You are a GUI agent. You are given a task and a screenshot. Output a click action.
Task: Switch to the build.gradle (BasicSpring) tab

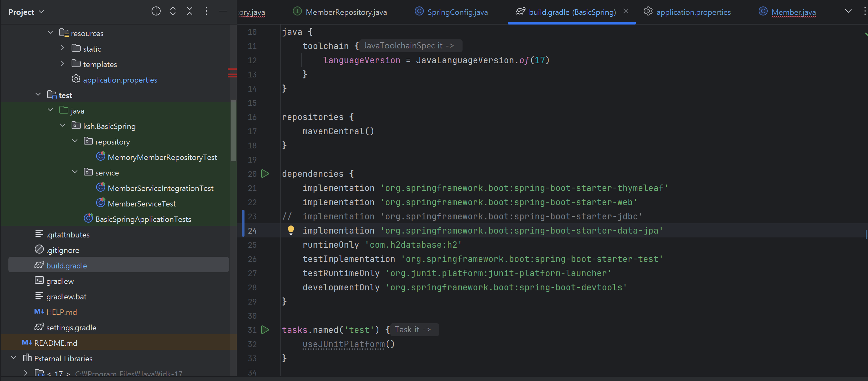click(572, 13)
